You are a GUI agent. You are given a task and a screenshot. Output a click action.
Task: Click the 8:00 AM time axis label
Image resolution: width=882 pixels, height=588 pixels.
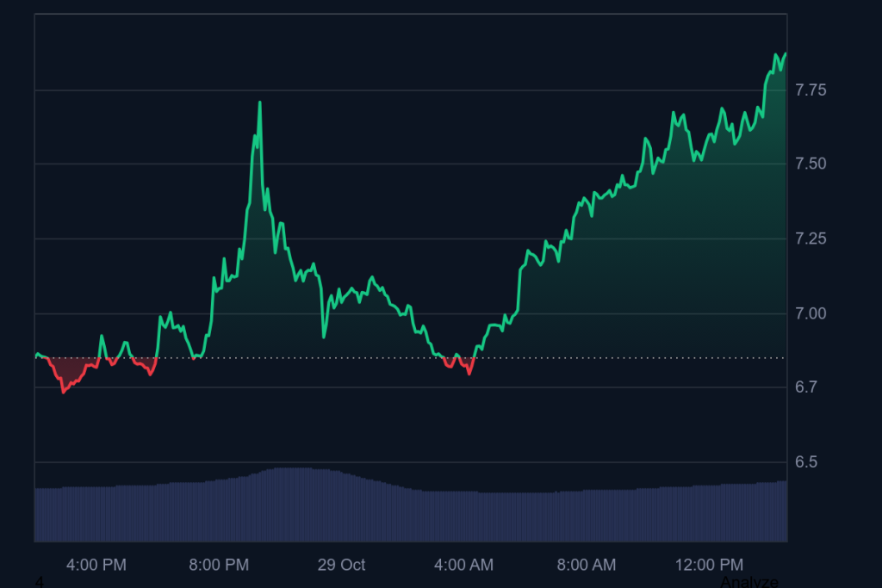click(x=587, y=565)
